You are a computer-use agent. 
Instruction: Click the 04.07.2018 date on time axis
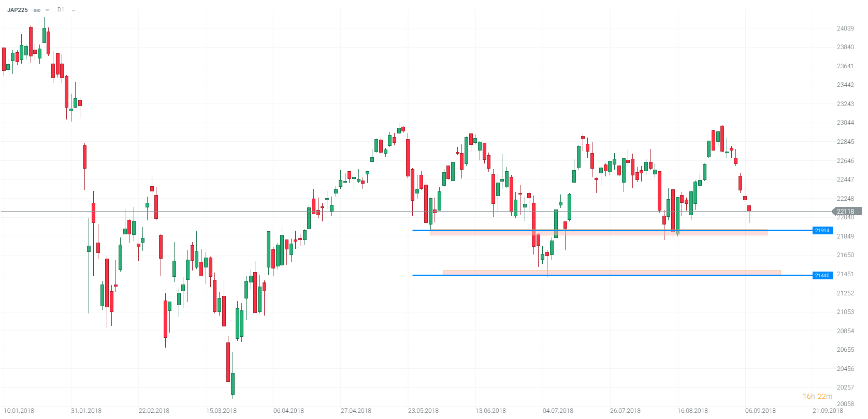pyautogui.click(x=558, y=411)
